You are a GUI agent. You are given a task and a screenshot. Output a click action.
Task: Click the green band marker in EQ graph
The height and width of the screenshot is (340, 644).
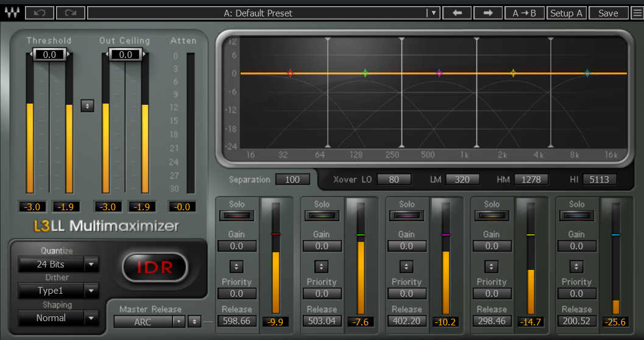coord(365,73)
